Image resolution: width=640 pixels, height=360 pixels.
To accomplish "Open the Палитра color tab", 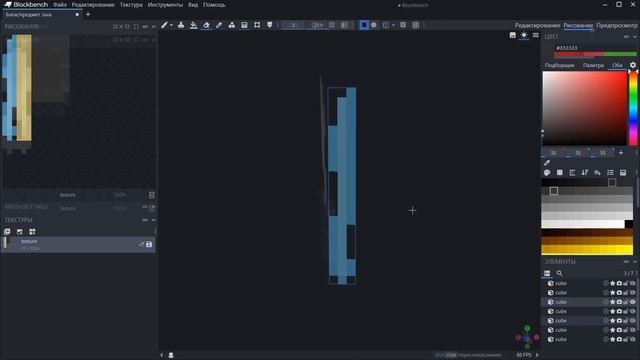I will click(x=593, y=65).
